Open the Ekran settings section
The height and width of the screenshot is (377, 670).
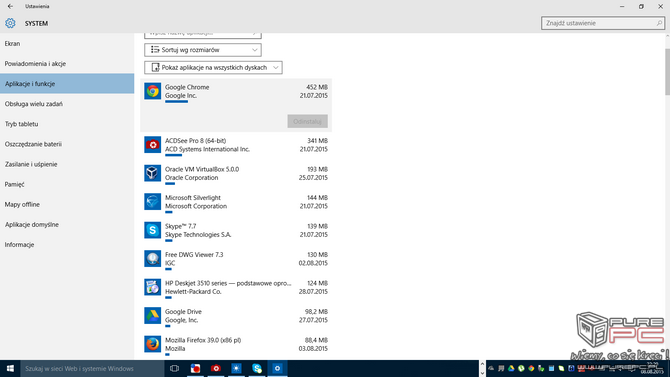pyautogui.click(x=67, y=44)
